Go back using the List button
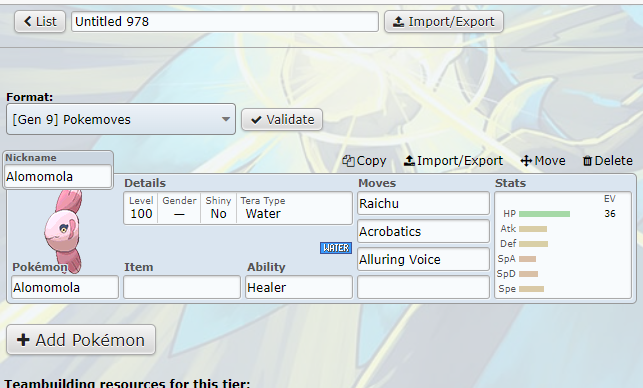The width and height of the screenshot is (643, 388). pyautogui.click(x=40, y=21)
